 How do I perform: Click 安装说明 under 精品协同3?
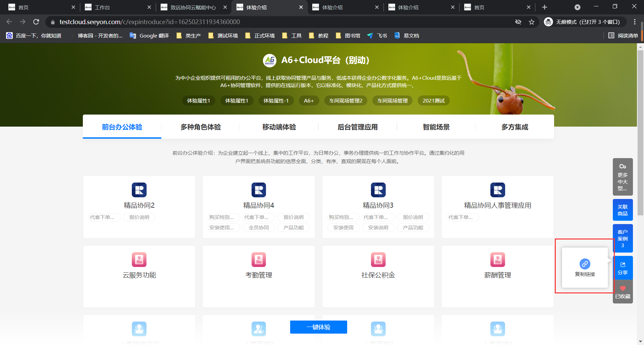pyautogui.click(x=378, y=227)
